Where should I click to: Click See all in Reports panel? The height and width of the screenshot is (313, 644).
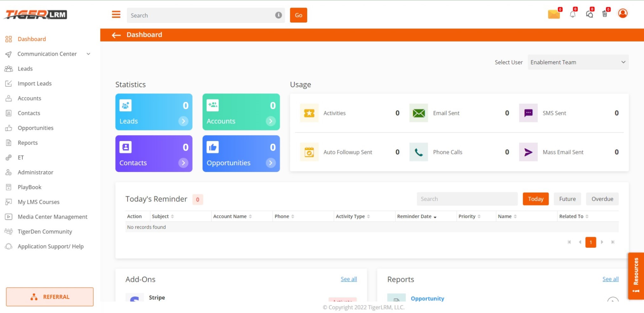pyautogui.click(x=610, y=279)
